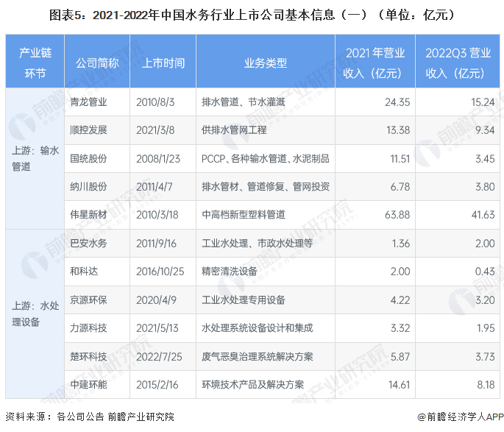Click listing date 2016/10/25
This screenshot has height=432, width=504.
[160, 272]
